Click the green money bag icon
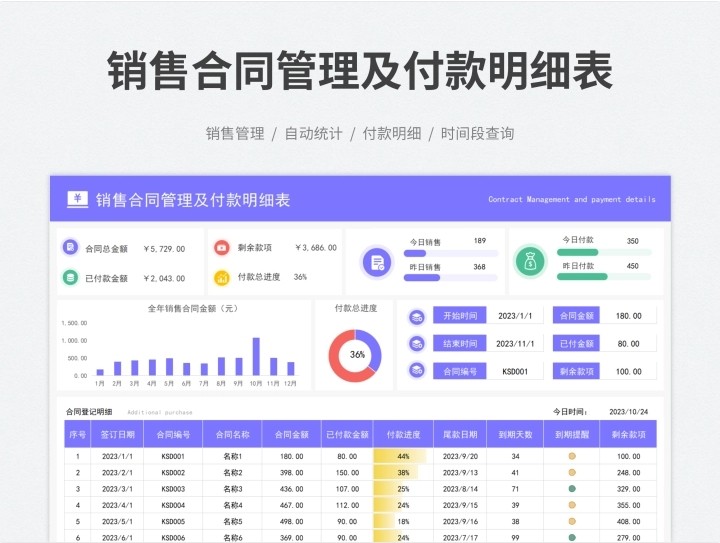 point(530,262)
